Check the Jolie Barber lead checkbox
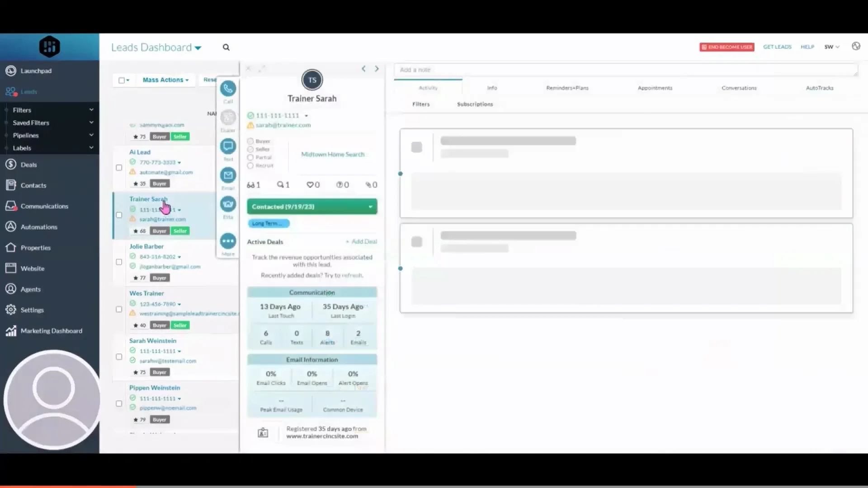This screenshot has height=488, width=868. pos(119,262)
